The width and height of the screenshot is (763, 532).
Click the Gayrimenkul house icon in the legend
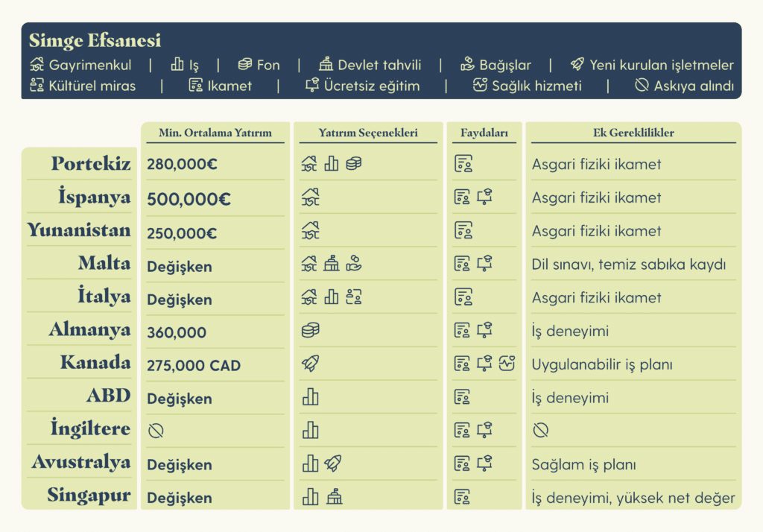[37, 65]
